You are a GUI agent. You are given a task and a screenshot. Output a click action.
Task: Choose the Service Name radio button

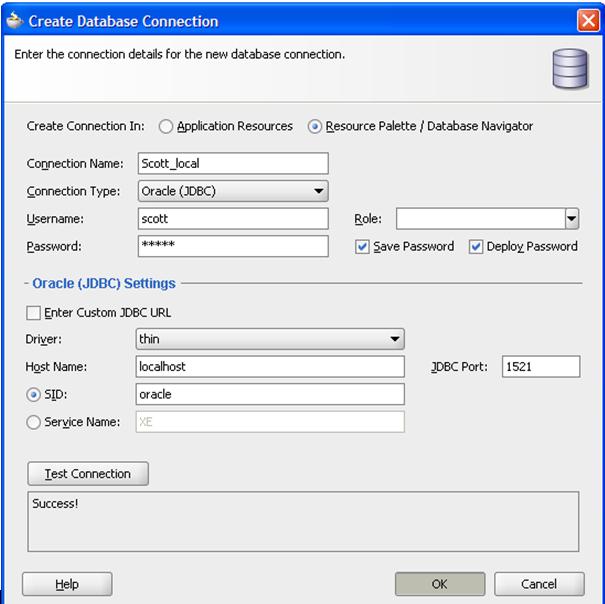tap(34, 423)
